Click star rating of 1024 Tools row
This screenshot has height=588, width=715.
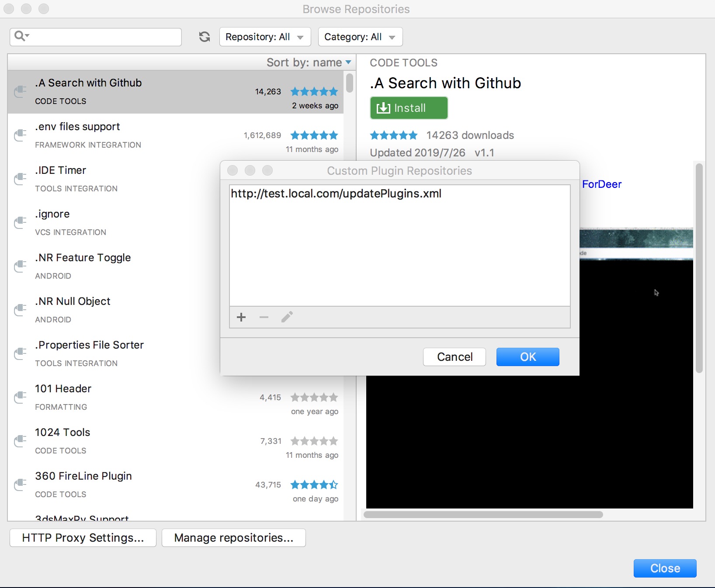(x=314, y=441)
